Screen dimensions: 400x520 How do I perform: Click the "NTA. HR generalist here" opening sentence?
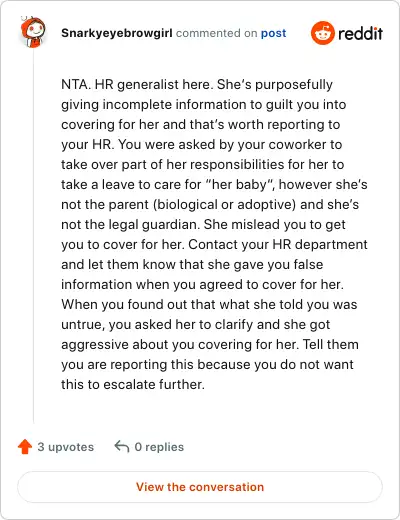137,84
